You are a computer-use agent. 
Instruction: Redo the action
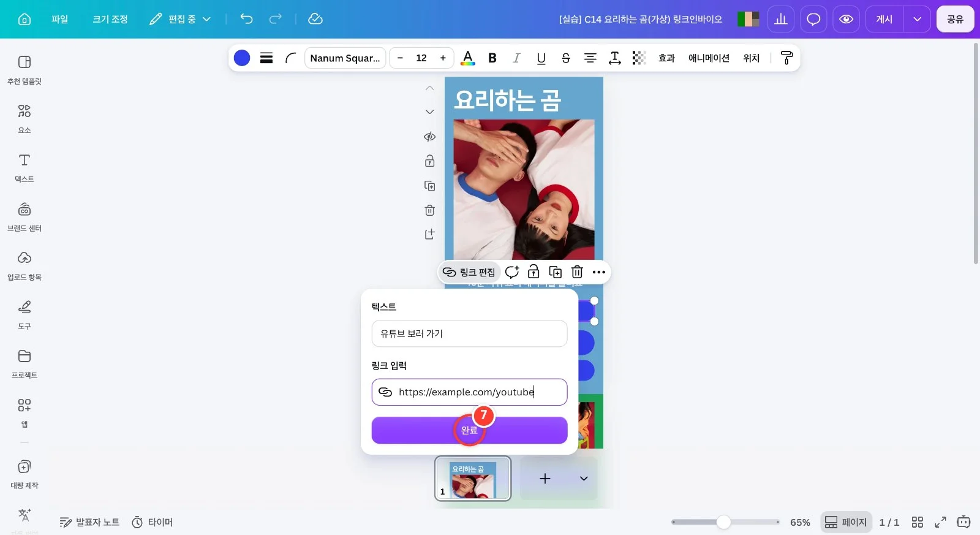[x=276, y=19]
